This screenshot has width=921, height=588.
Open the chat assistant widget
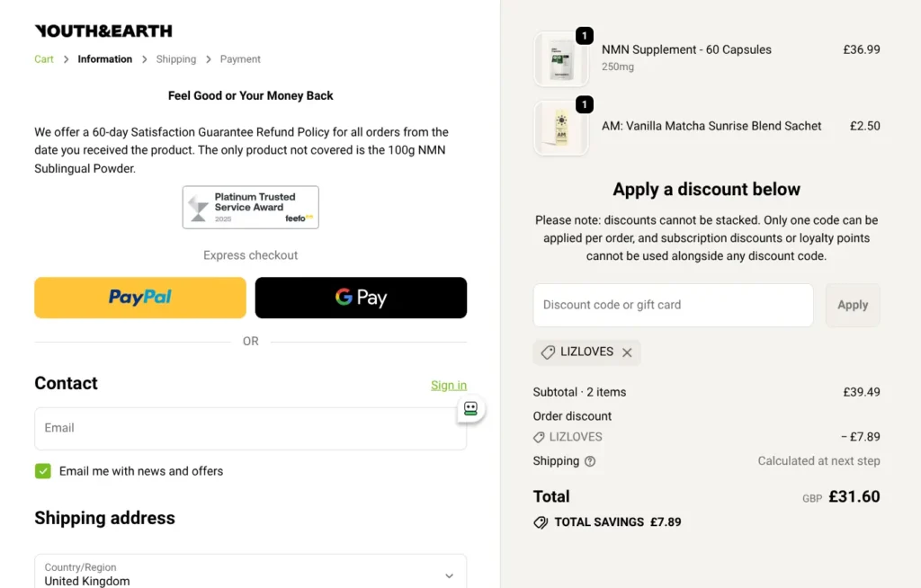pyautogui.click(x=469, y=408)
